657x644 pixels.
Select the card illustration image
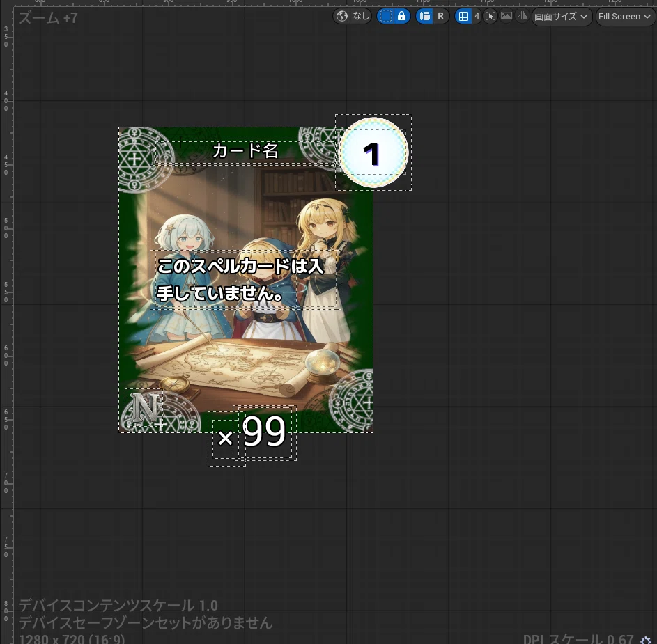point(246,280)
